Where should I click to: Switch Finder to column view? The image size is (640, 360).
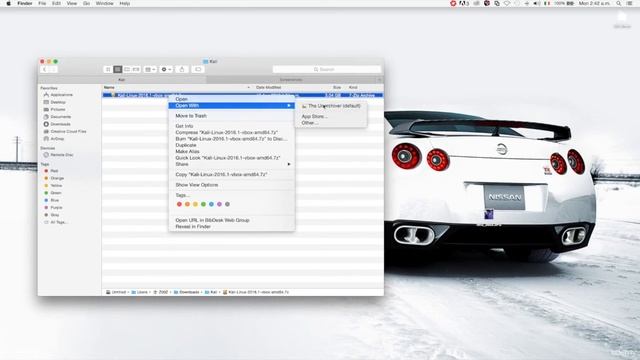[x=127, y=69]
